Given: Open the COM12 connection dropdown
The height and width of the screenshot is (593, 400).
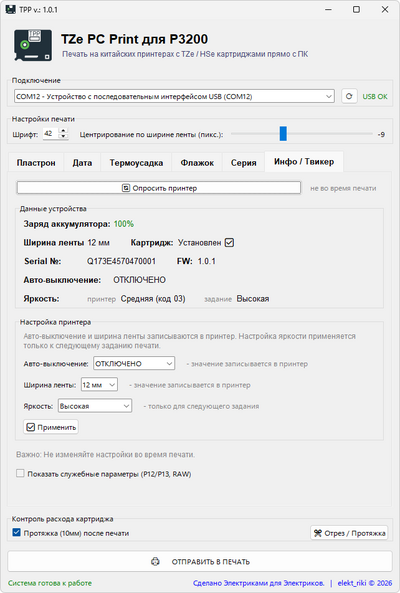Looking at the screenshot, I should [174, 96].
